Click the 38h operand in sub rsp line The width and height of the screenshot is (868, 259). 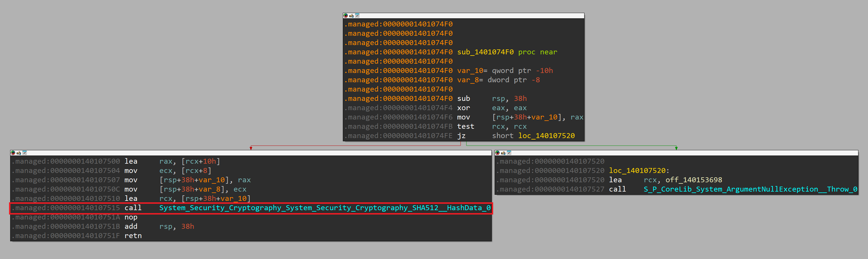coord(520,99)
